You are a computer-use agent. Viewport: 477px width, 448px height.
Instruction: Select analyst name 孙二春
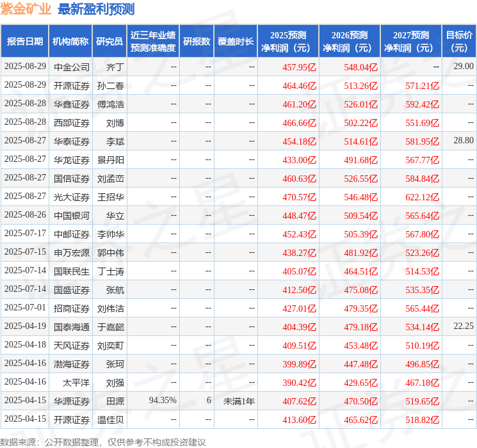(x=110, y=86)
